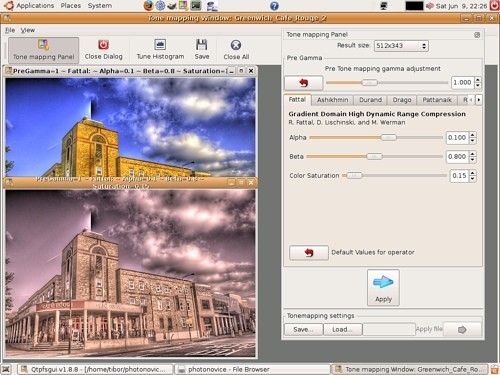500x375 pixels.
Task: Switch to the Durand tab
Action: tap(370, 100)
